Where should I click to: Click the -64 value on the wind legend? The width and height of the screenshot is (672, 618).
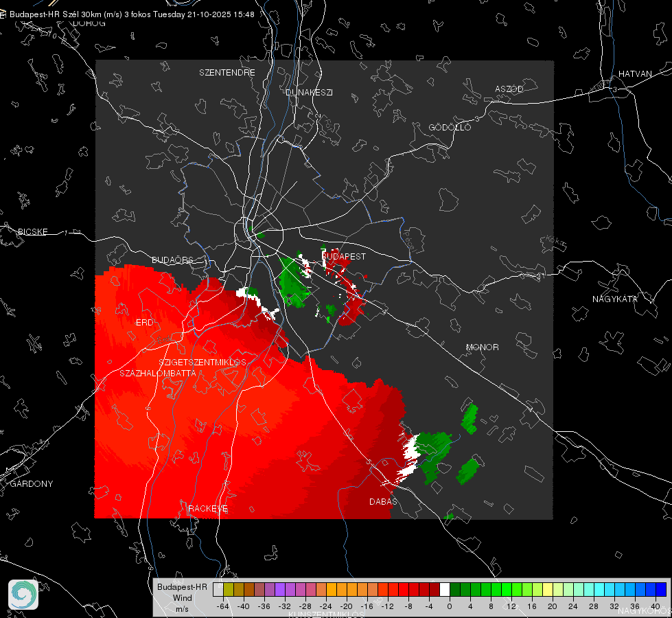tap(223, 606)
